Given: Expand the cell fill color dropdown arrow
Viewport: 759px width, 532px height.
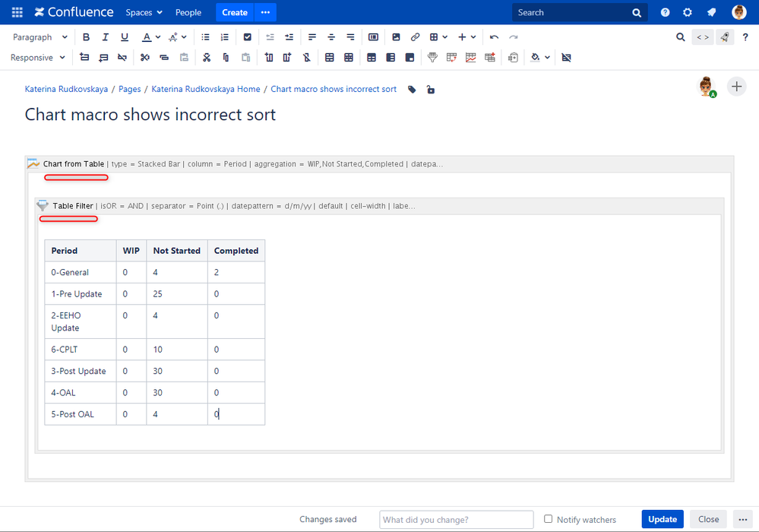Looking at the screenshot, I should (548, 58).
